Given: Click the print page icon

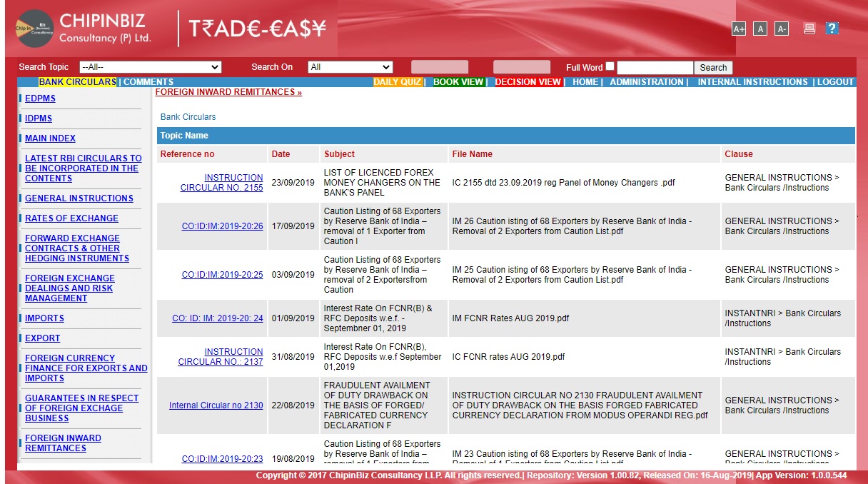Looking at the screenshot, I should pyautogui.click(x=809, y=29).
